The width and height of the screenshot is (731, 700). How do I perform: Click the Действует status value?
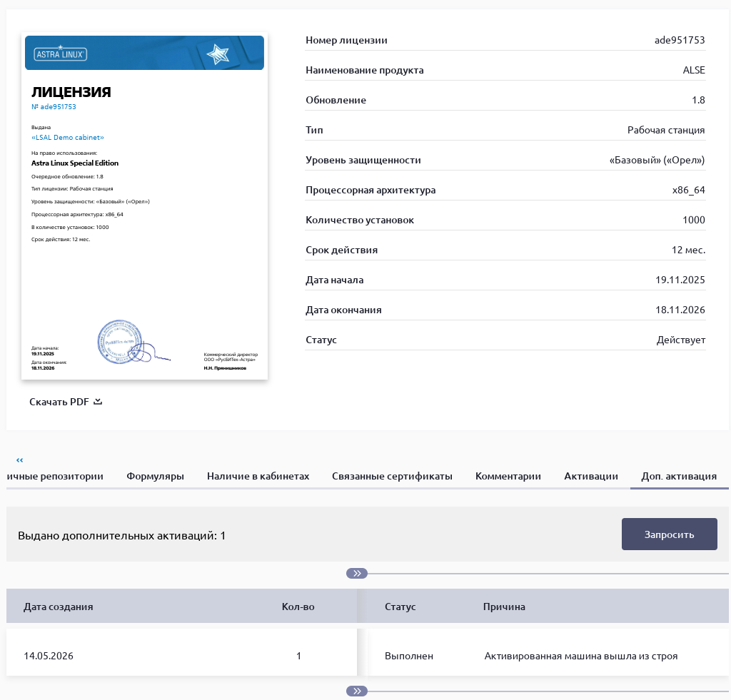point(680,340)
